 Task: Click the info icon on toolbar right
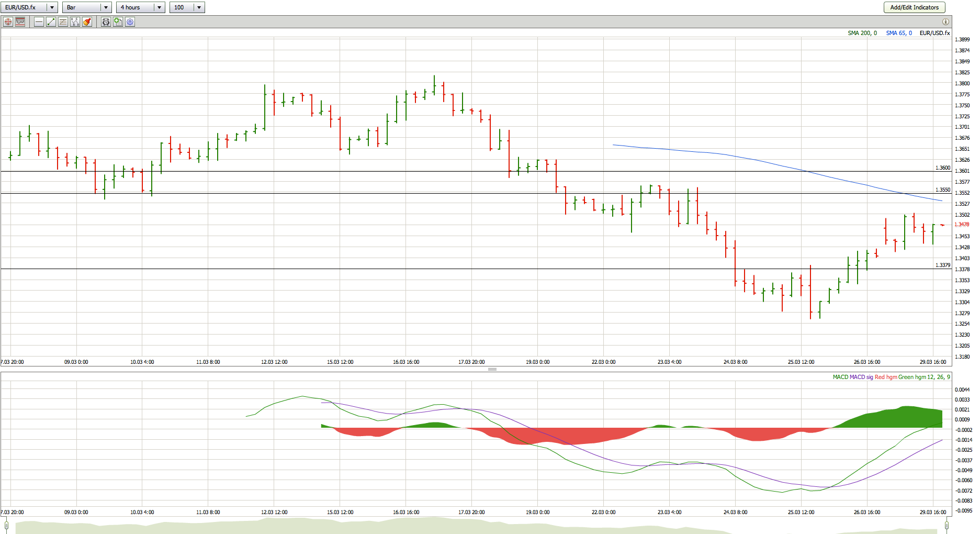coord(945,22)
